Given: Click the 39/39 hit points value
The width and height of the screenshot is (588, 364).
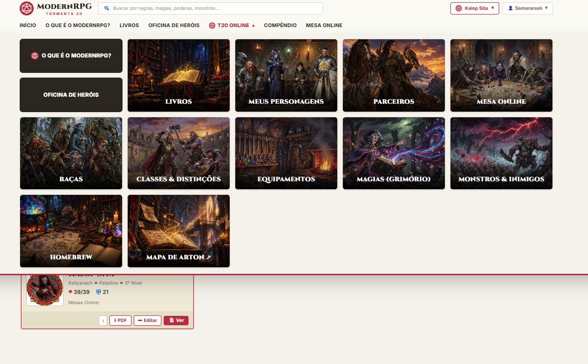Looking at the screenshot, I should 81,292.
